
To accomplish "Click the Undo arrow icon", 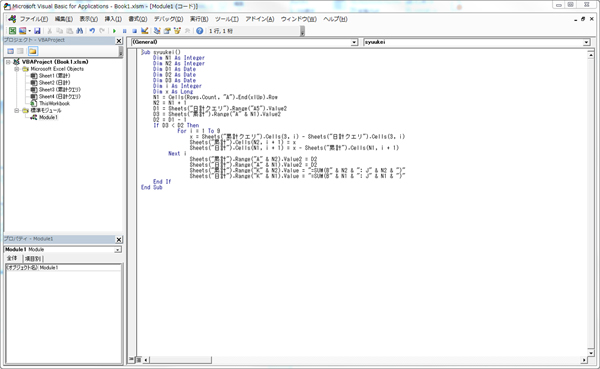I will tap(92, 31).
